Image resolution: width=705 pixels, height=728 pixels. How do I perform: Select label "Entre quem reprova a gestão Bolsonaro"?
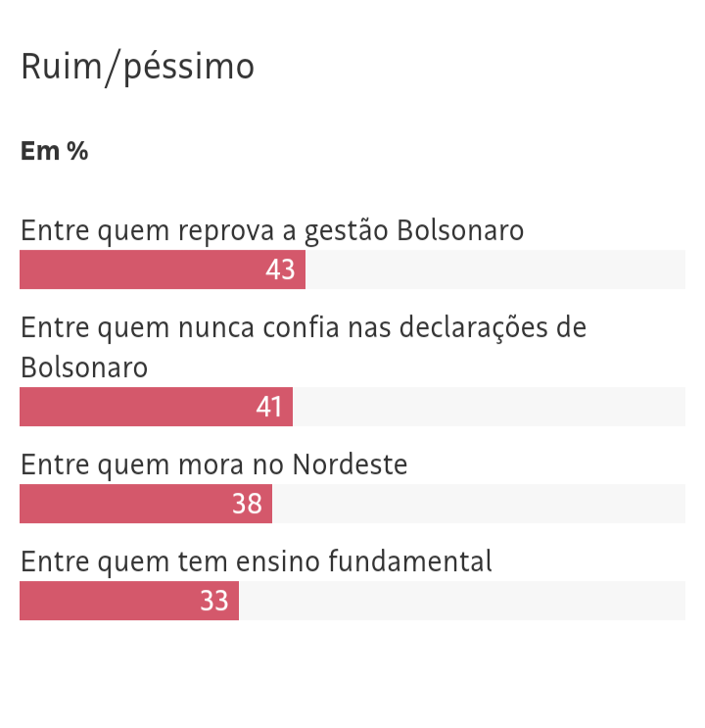[272, 230]
